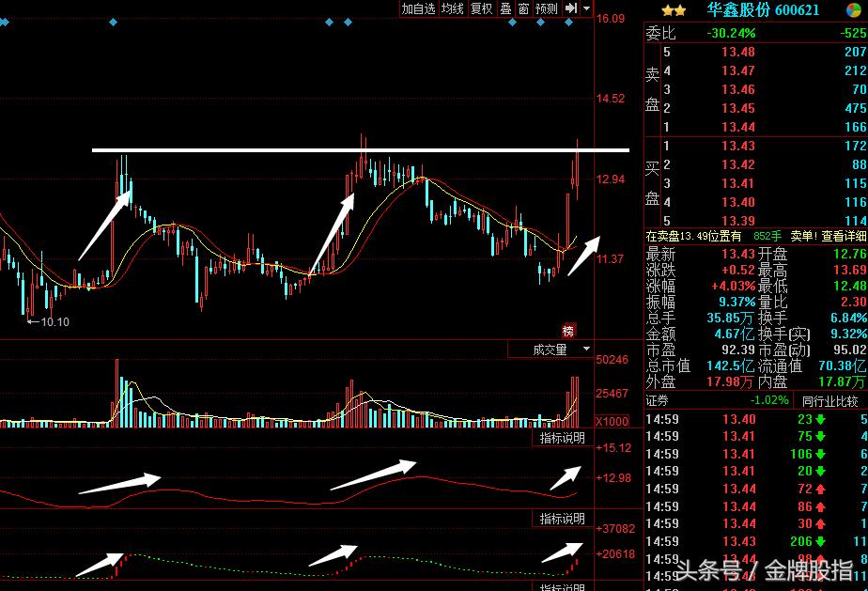Select buy level 3 price 13.41
This screenshot has height=591, width=868.
pyautogui.click(x=738, y=184)
